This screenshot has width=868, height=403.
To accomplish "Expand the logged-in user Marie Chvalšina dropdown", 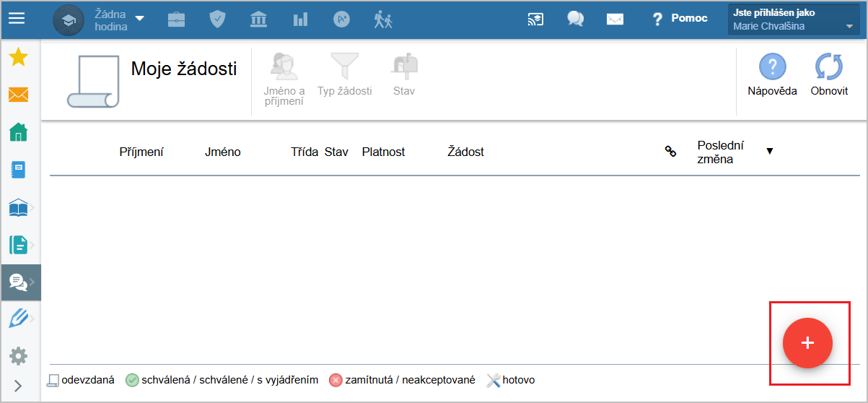I will click(794, 20).
